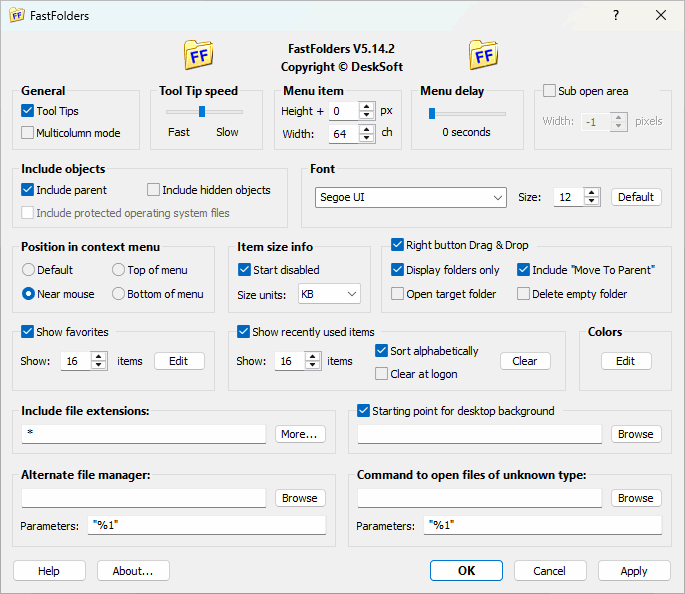This screenshot has height=594, width=685.
Task: Open Colors Edit button
Action: tap(626, 361)
